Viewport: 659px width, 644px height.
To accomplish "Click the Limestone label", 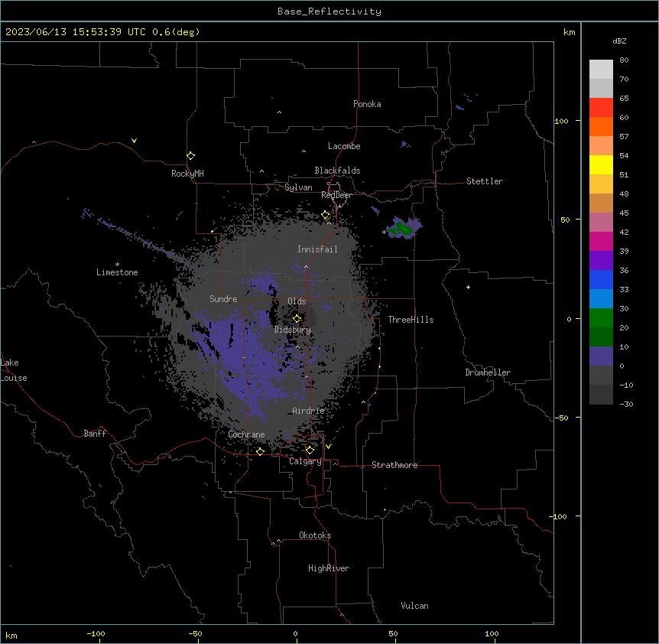I will pos(117,272).
